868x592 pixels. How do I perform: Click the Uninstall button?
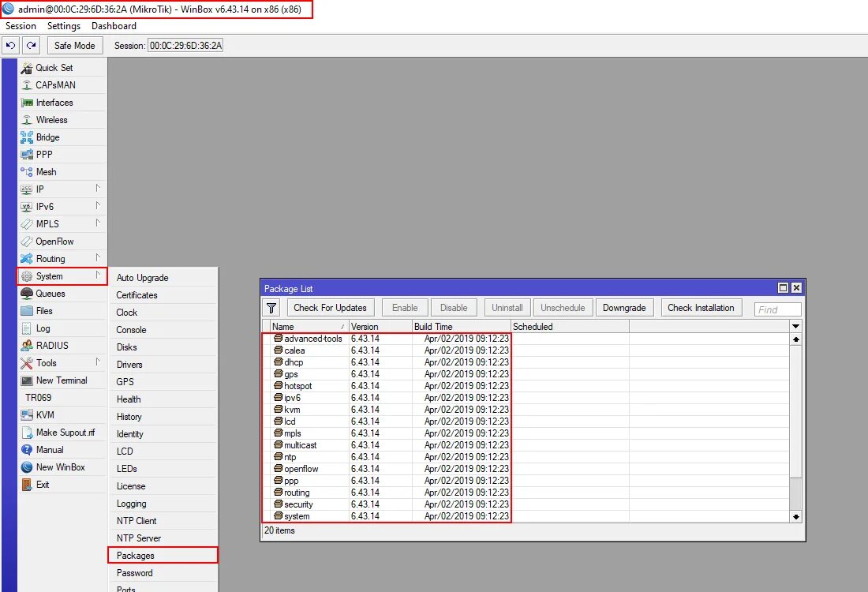pyautogui.click(x=507, y=308)
